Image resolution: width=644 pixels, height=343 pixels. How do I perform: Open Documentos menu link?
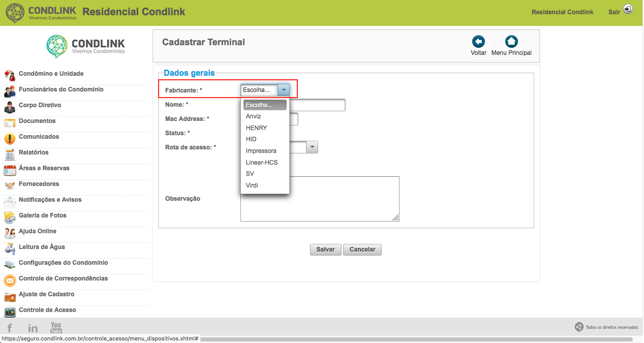point(37,121)
